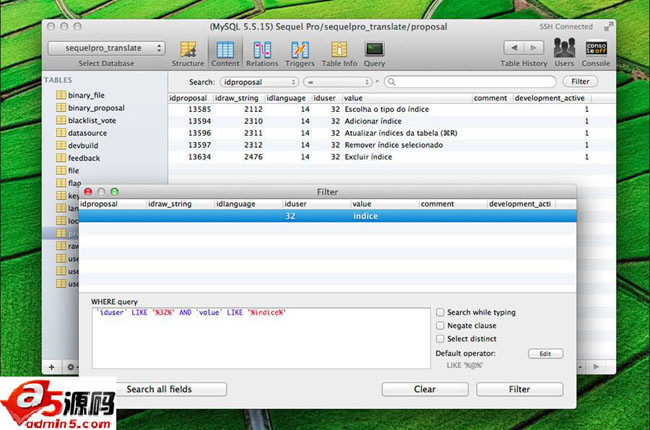Open the Structure view
The image size is (650, 430).
(x=188, y=54)
